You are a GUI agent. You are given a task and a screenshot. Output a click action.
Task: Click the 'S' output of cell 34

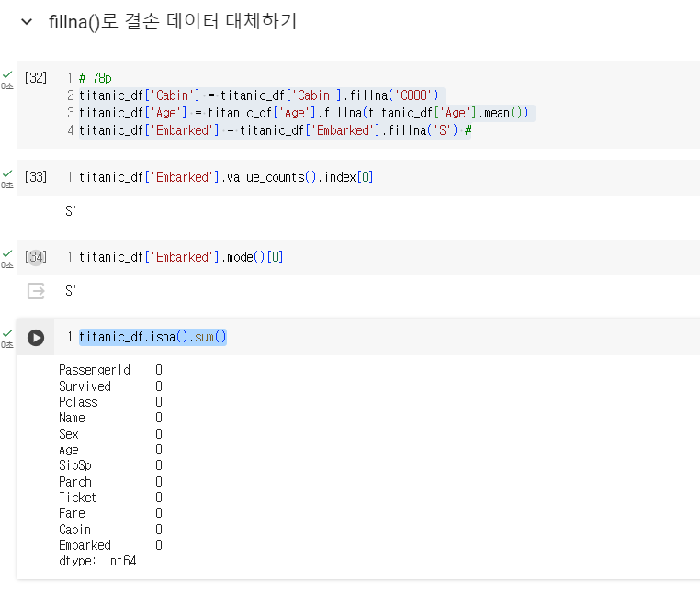click(x=68, y=291)
